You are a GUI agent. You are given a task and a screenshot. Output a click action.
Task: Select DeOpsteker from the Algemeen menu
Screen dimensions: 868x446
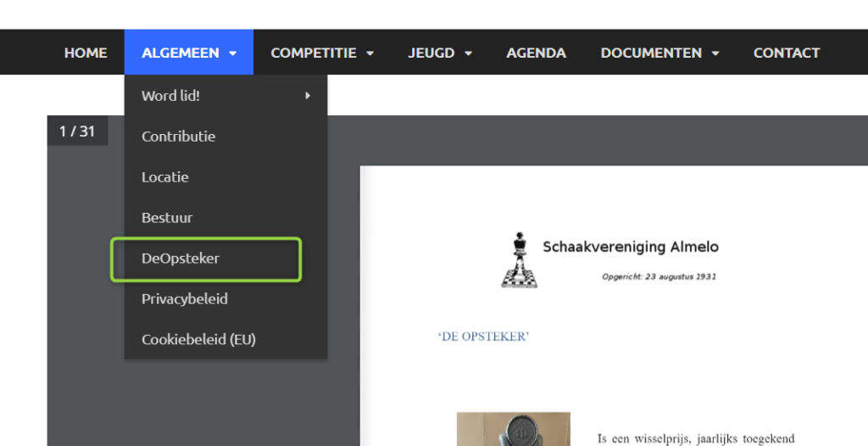pyautogui.click(x=225, y=258)
